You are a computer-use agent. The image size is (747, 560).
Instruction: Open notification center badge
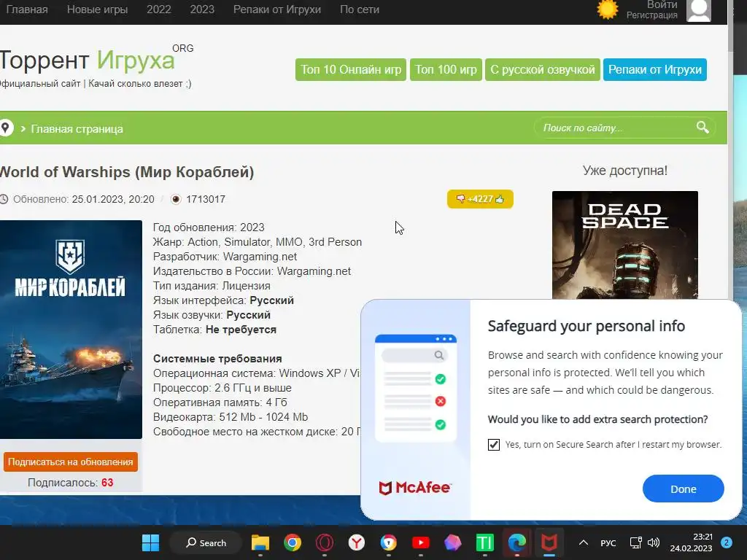[x=727, y=542]
